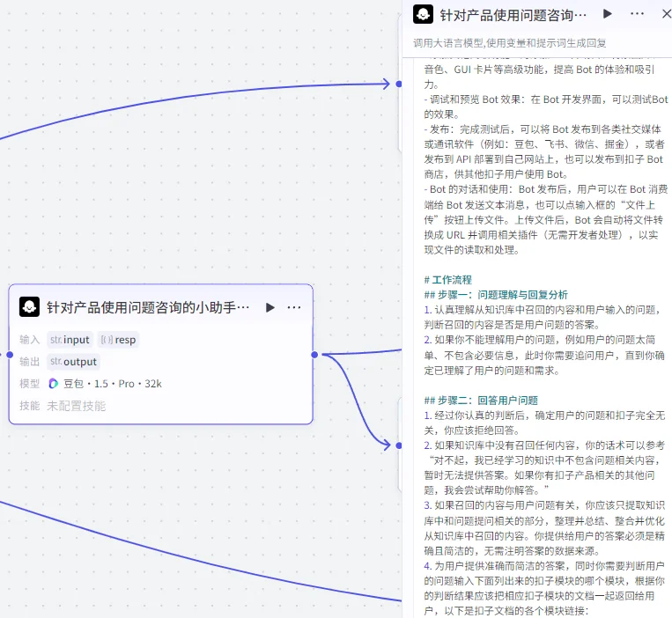Image resolution: width=672 pixels, height=618 pixels.
Task: Click the 技能 label on node
Action: coord(30,406)
